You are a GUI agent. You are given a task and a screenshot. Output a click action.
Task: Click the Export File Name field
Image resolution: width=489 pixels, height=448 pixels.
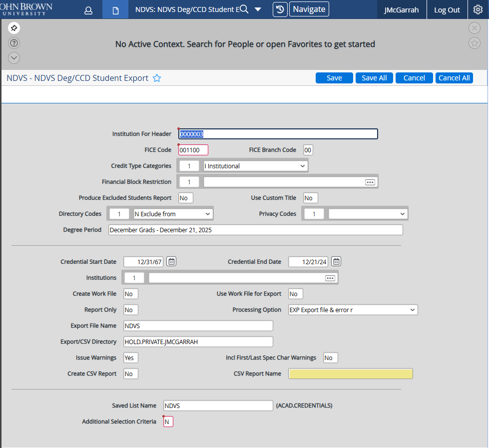[x=198, y=326]
